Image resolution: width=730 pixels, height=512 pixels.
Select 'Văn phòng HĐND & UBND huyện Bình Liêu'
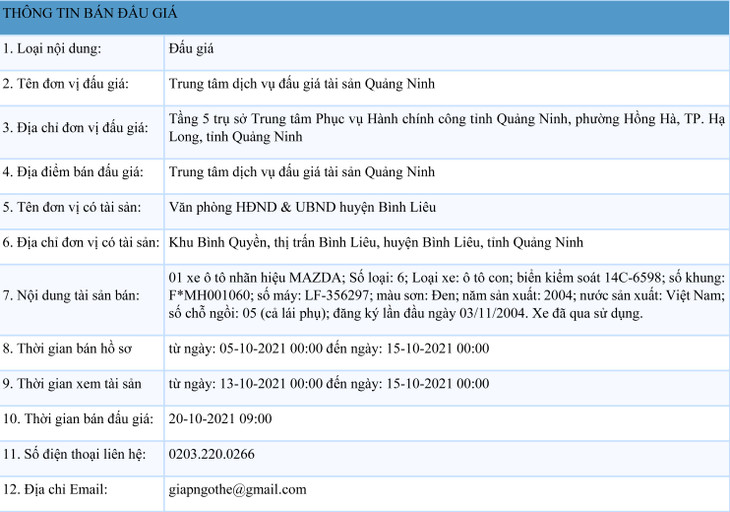[290, 207]
